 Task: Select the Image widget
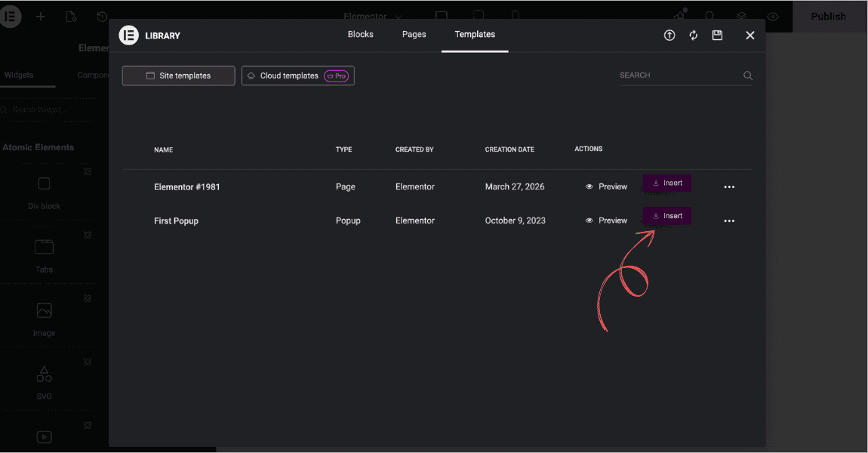pyautogui.click(x=44, y=319)
